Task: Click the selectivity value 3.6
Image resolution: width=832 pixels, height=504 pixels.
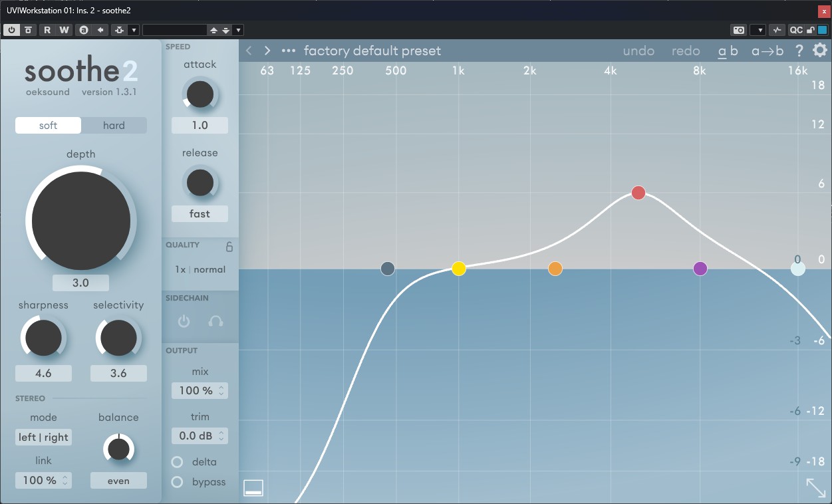Action: pos(118,373)
